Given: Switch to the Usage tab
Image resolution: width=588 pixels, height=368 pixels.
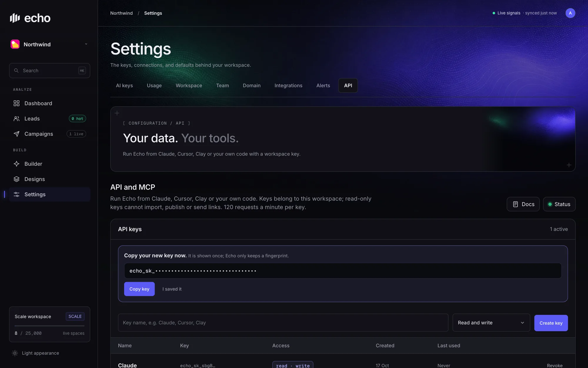Looking at the screenshot, I should 154,85.
